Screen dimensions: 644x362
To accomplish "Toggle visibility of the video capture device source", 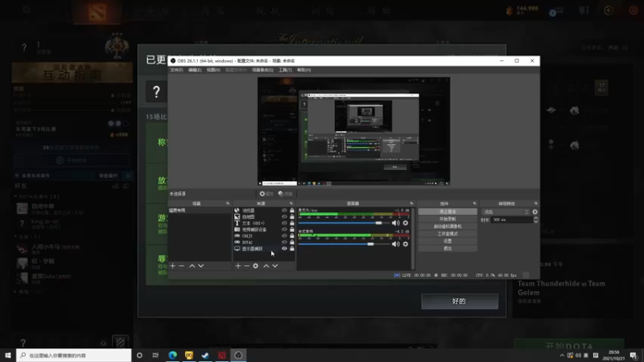I will pyautogui.click(x=284, y=229).
